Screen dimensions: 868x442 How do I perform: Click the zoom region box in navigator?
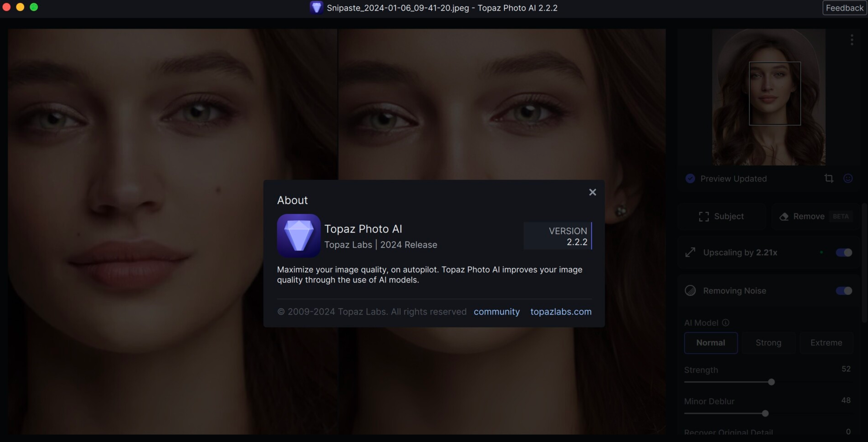pyautogui.click(x=775, y=93)
